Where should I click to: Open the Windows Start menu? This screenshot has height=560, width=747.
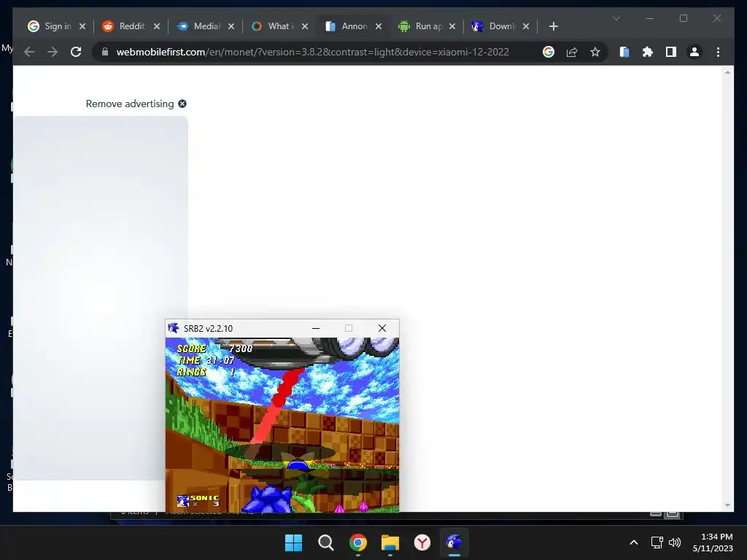[293, 542]
